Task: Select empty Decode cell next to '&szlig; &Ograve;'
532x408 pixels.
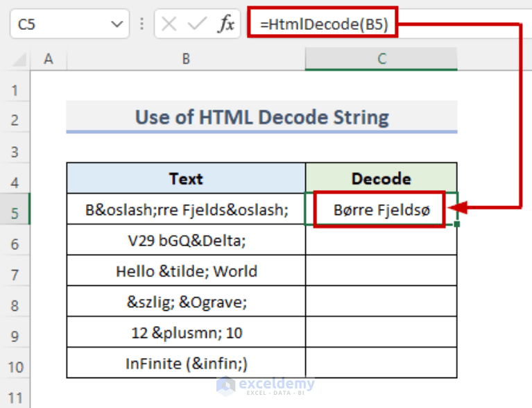Action: (381, 301)
